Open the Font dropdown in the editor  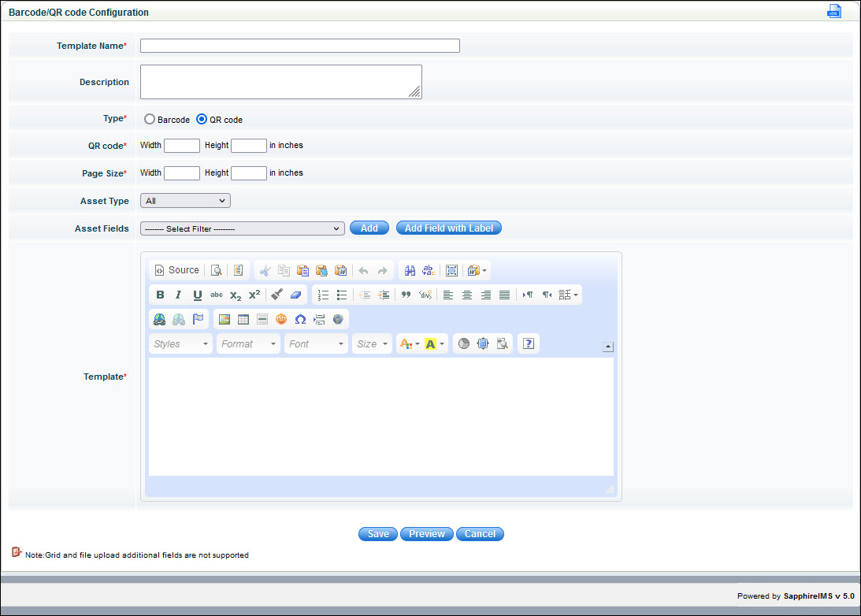point(315,343)
